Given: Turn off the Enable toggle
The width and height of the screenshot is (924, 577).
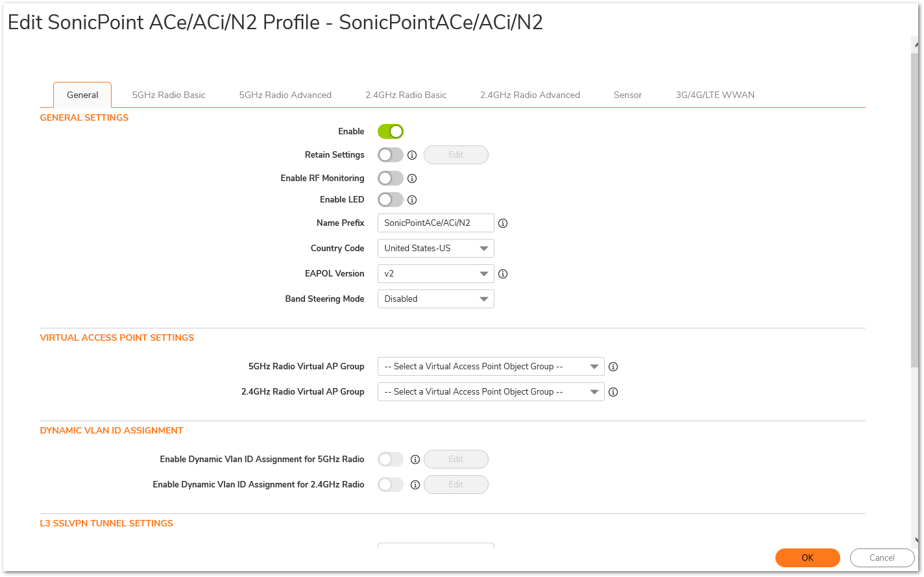Looking at the screenshot, I should 391,132.
